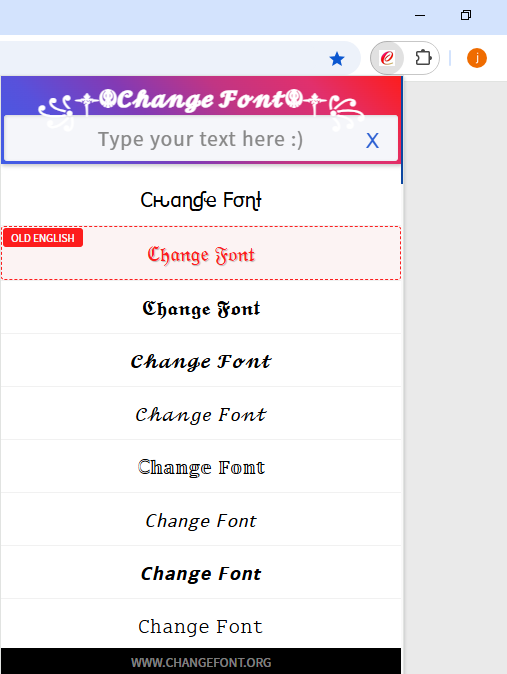Focus the 'Type your text here' field
Viewport: 507px width, 674px height.
(201, 138)
